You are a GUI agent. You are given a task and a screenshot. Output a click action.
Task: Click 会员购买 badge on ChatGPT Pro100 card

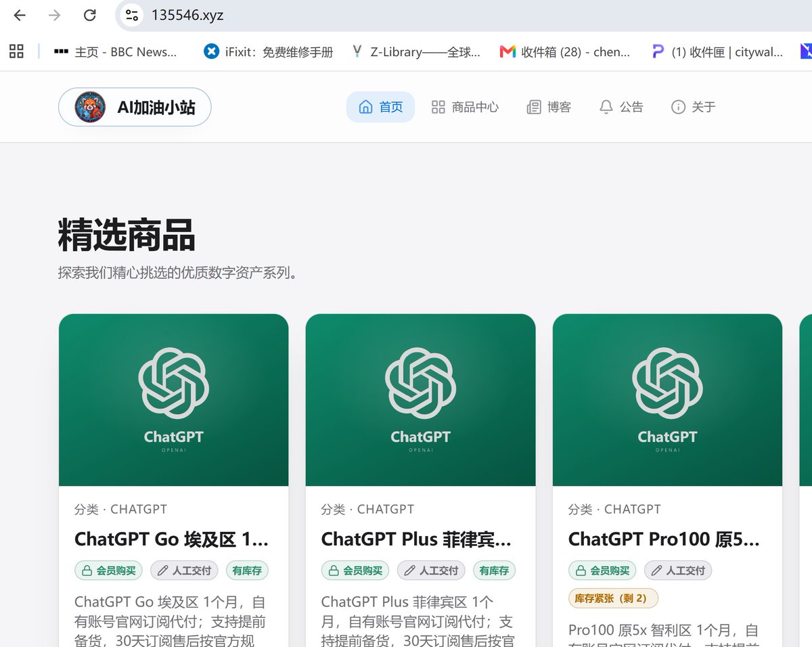(x=602, y=571)
